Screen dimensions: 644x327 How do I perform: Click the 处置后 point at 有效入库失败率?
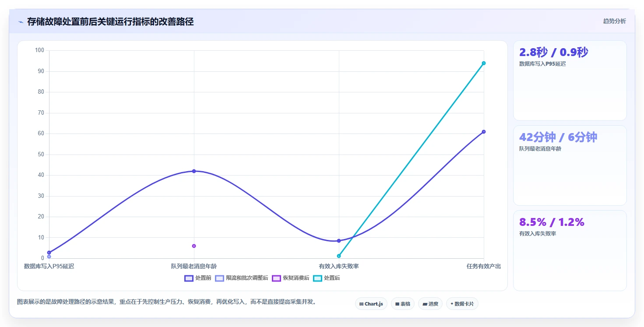click(339, 256)
